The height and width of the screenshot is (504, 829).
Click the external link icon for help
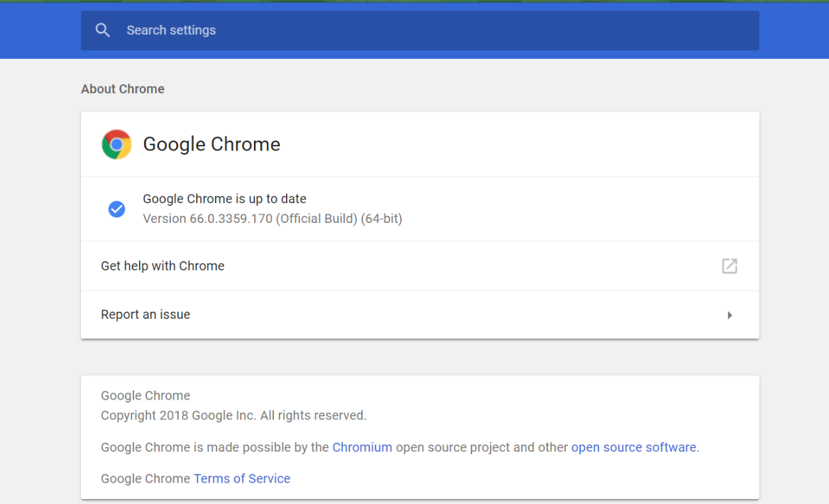click(x=730, y=266)
